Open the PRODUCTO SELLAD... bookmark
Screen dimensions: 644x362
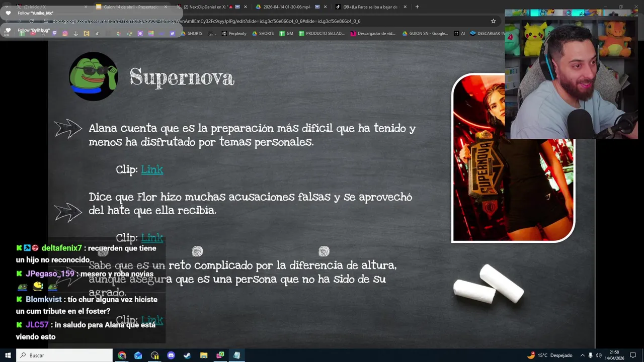click(x=321, y=33)
